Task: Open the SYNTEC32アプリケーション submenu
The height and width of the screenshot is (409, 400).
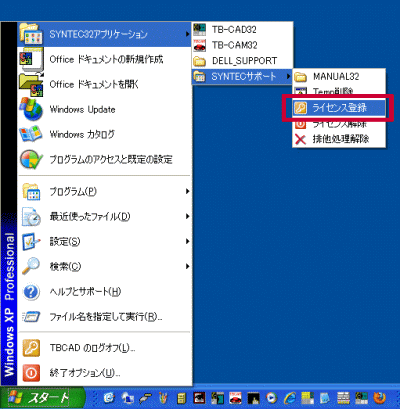Action: (x=104, y=34)
